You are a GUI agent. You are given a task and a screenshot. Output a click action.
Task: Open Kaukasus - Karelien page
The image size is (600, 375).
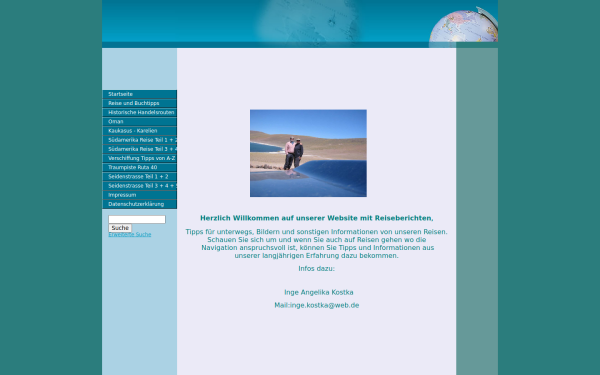[x=139, y=131]
